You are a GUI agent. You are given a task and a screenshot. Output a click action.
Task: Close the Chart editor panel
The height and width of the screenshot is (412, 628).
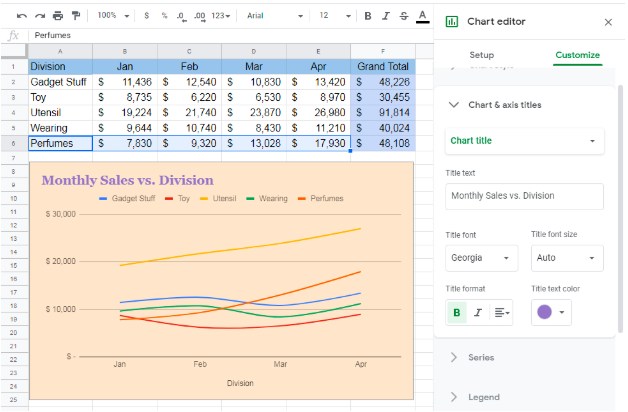(608, 22)
